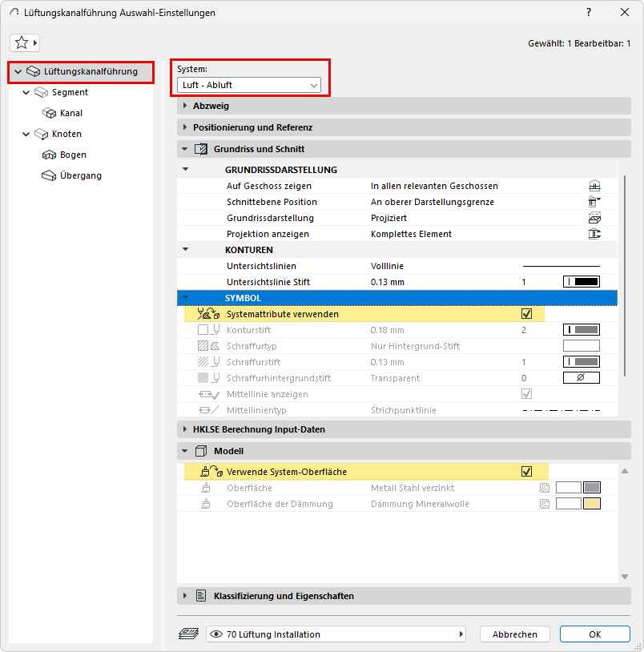
Task: Click the Bogen elbow icon in tree
Action: [49, 155]
